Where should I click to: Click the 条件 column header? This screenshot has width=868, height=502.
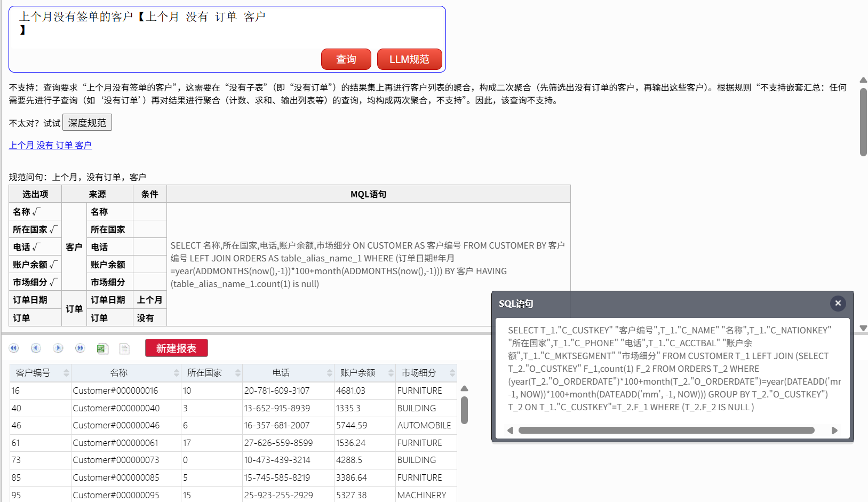[x=150, y=194]
